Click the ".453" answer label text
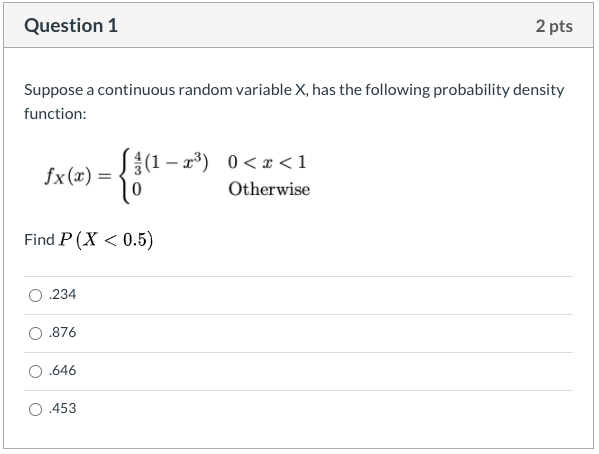Screen dimensions: 599x454 click(63, 408)
